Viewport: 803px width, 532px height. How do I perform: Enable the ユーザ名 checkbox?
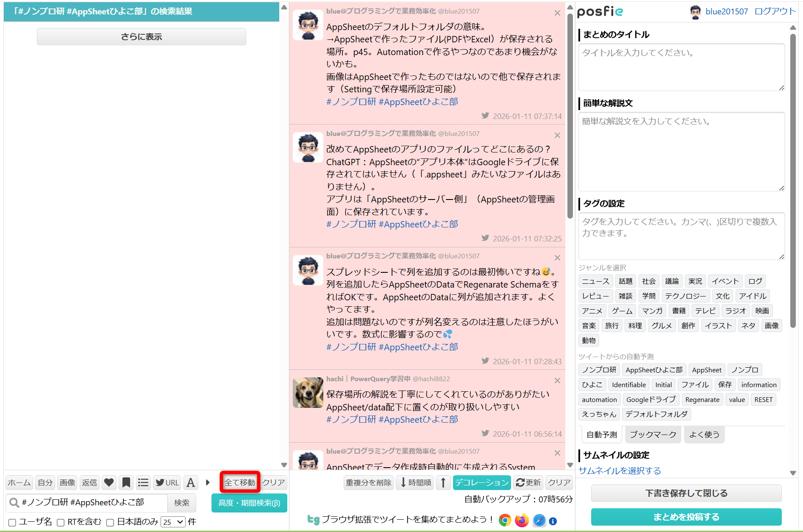[x=12, y=522]
